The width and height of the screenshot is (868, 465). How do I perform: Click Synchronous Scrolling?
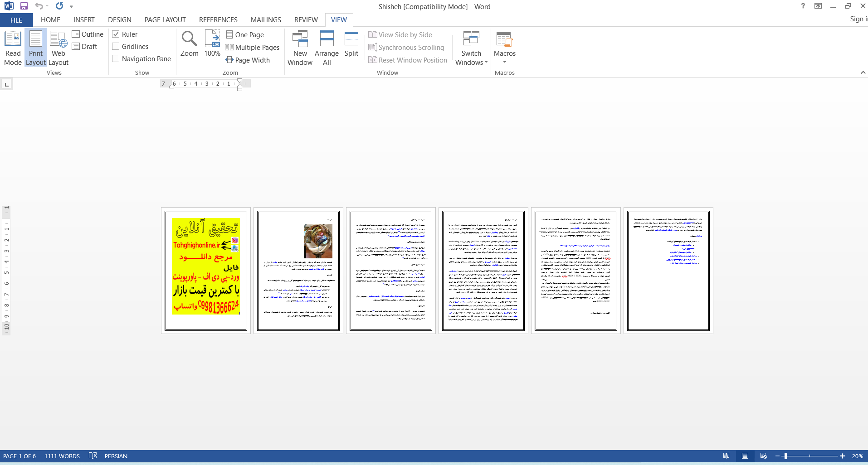406,47
